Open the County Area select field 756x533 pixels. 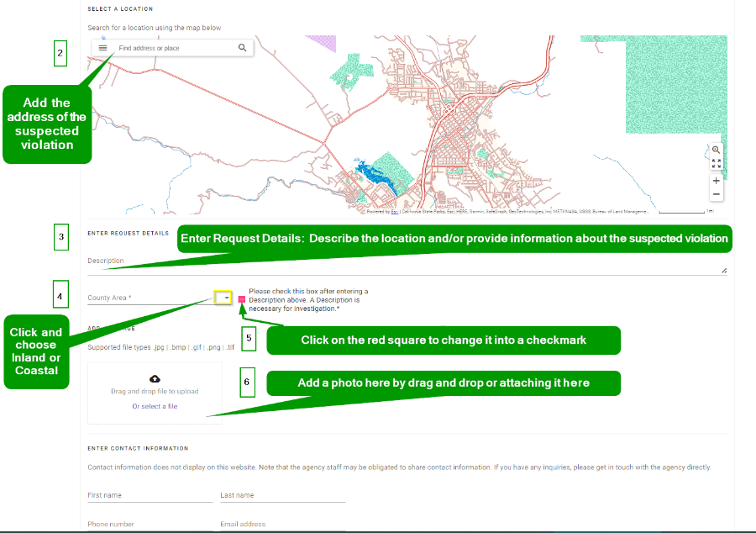(147, 298)
